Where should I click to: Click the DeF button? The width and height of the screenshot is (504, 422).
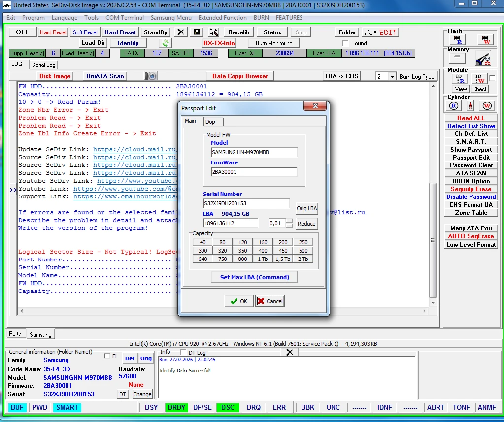coord(130,358)
